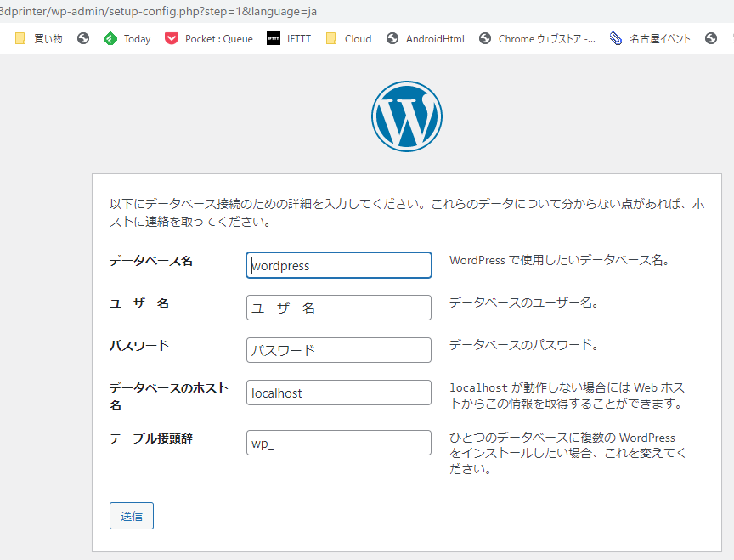734x560 pixels.
Task: Click the 'ひとつのデータベースに複数の WordPress' description
Action: pos(567,453)
